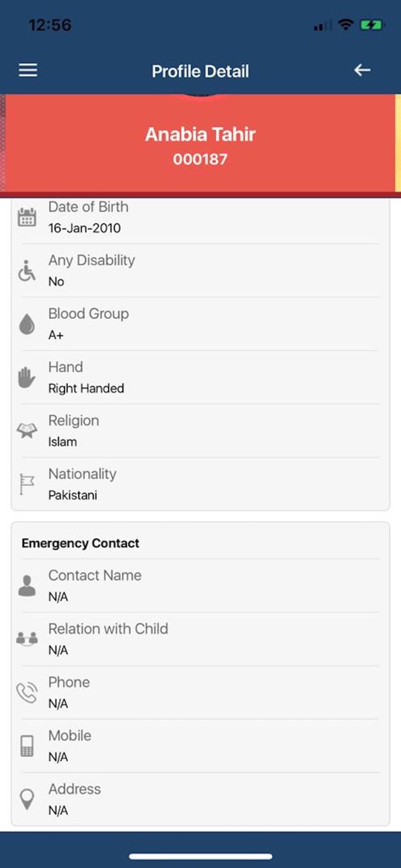Image resolution: width=401 pixels, height=868 pixels.
Task: Tap the Nationality flag icon
Action: pos(27,485)
